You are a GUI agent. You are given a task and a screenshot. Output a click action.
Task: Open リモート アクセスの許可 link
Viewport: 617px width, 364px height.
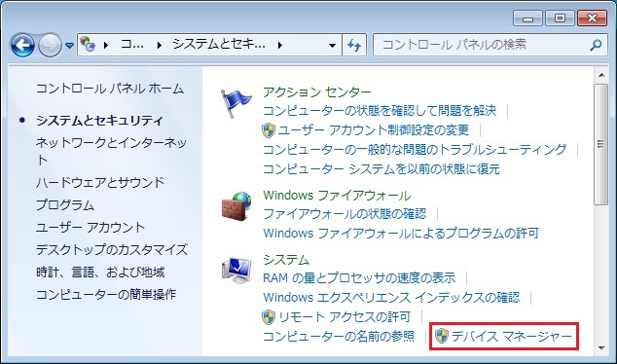click(345, 316)
